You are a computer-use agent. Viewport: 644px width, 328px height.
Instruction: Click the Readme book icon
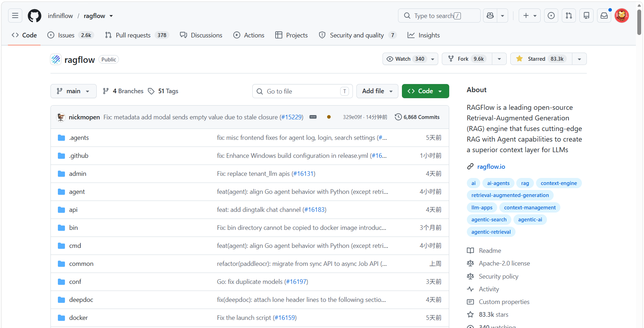click(x=470, y=251)
